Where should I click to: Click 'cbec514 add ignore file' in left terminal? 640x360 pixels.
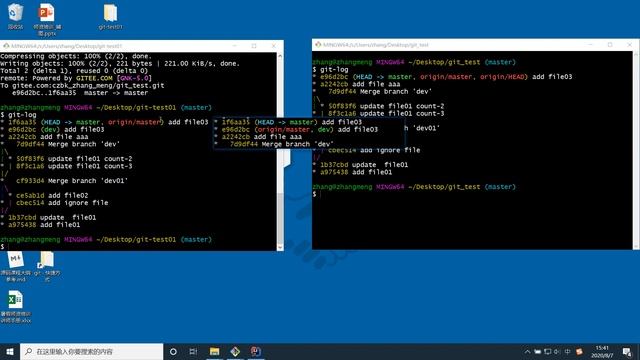point(62,203)
